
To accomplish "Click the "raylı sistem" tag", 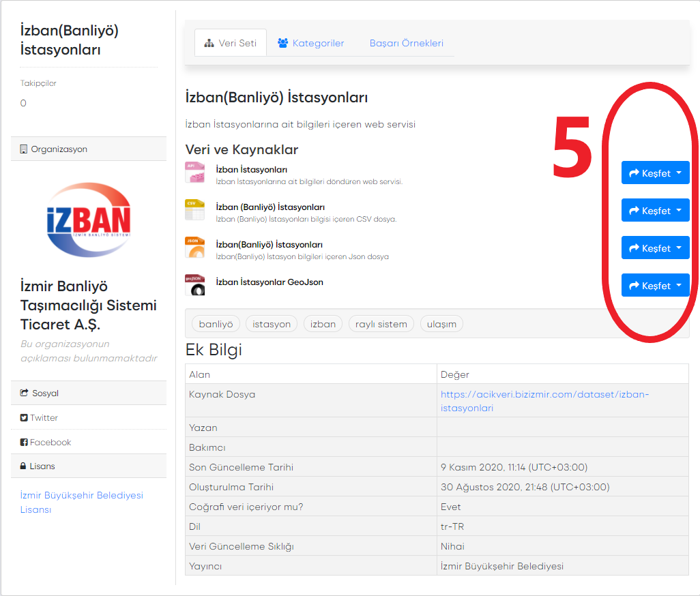I will point(381,324).
